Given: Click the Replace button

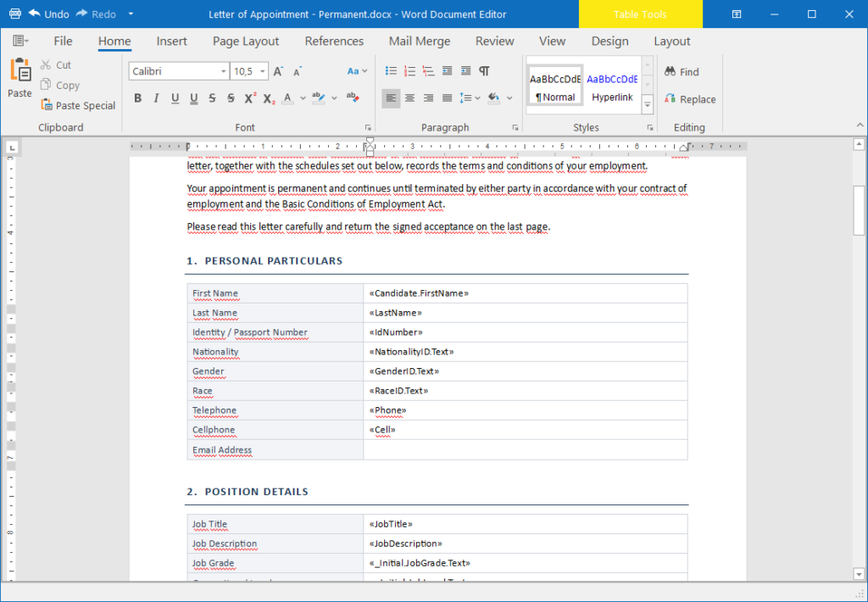Looking at the screenshot, I should click(x=690, y=99).
